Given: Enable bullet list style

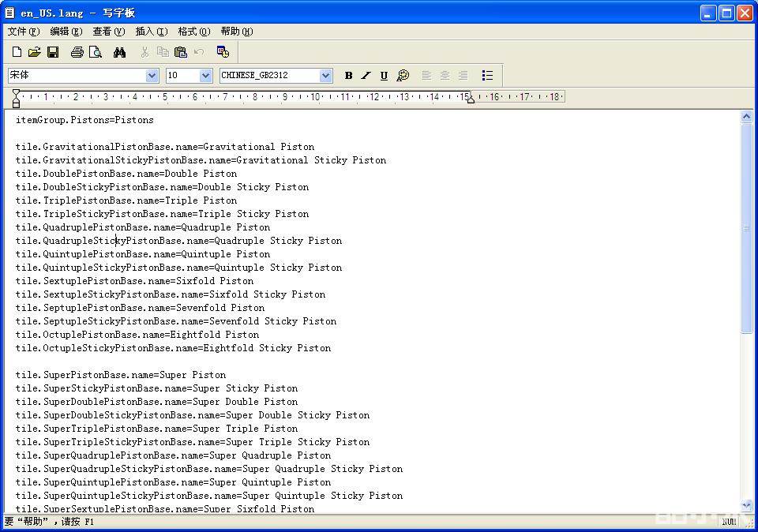Looking at the screenshot, I should pyautogui.click(x=487, y=76).
